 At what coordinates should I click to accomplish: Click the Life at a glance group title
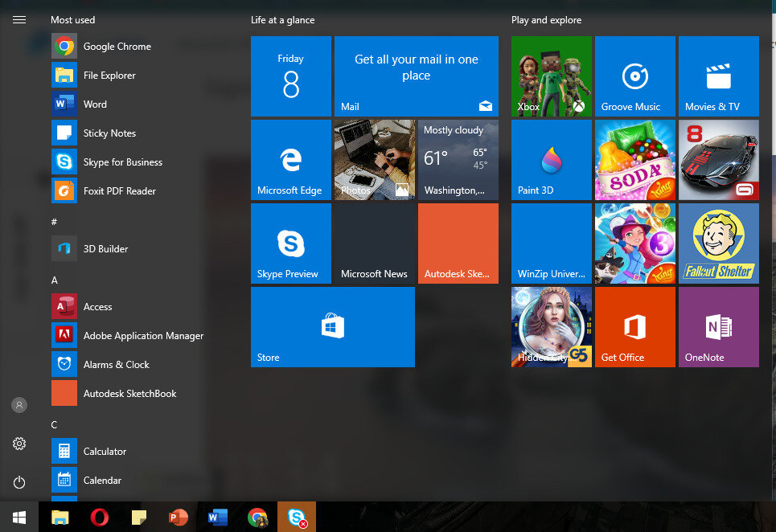click(x=282, y=20)
